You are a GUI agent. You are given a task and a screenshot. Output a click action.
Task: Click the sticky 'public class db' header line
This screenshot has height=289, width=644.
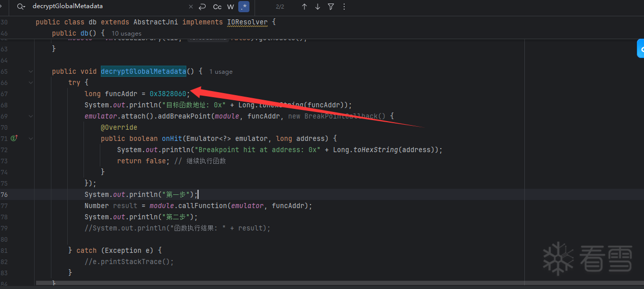(x=155, y=22)
